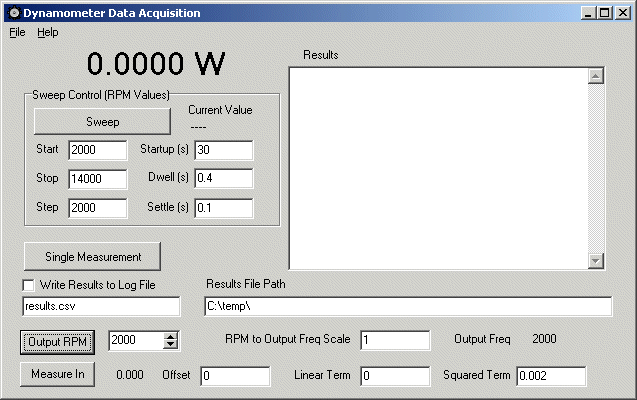637x400 pixels.
Task: Click the Results File Path field
Action: pos(408,306)
